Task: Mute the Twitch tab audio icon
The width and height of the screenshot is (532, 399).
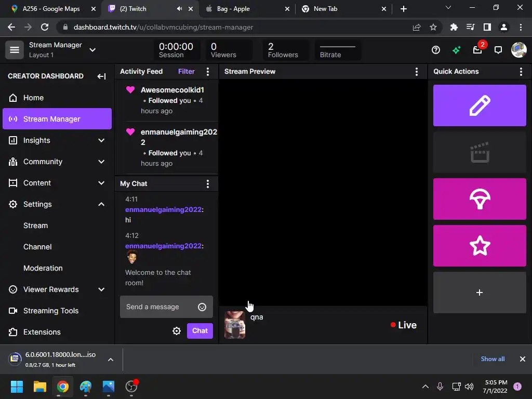Action: (x=179, y=9)
